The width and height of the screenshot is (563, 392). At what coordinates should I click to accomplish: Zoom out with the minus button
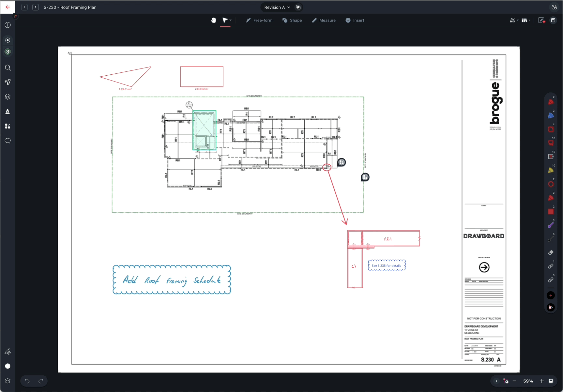[514, 381]
